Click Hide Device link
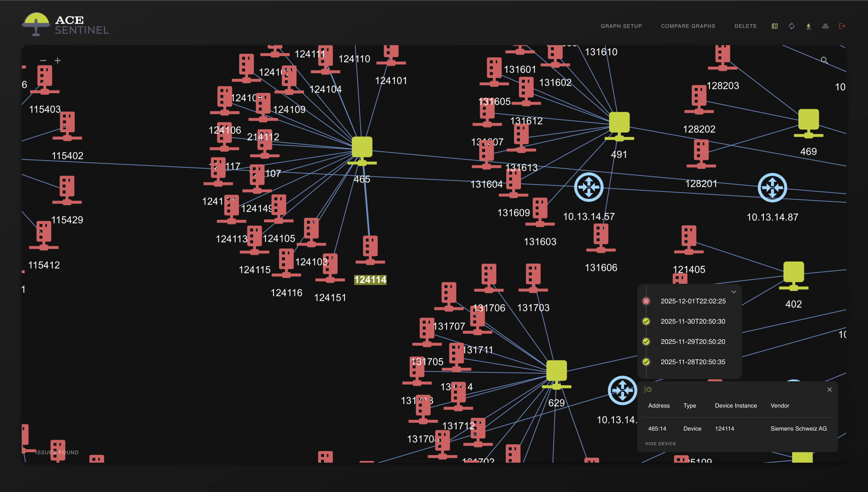Image resolution: width=868 pixels, height=492 pixels. point(660,444)
